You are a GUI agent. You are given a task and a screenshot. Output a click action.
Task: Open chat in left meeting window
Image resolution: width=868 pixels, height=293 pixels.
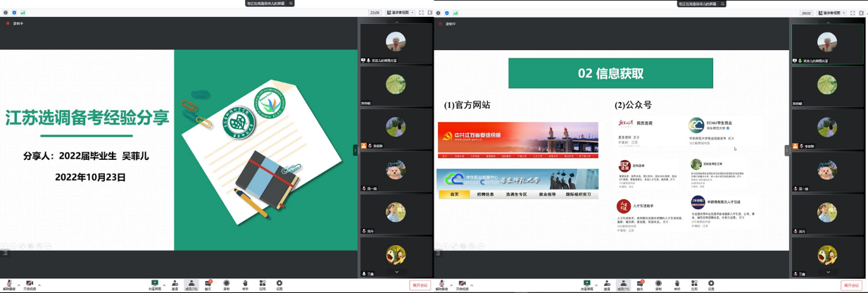208,284
